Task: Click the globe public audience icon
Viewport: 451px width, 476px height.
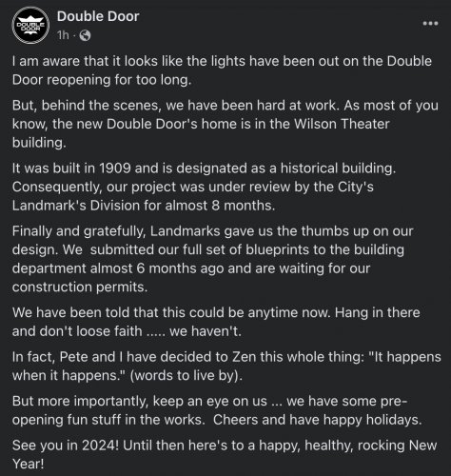Action: tap(85, 35)
